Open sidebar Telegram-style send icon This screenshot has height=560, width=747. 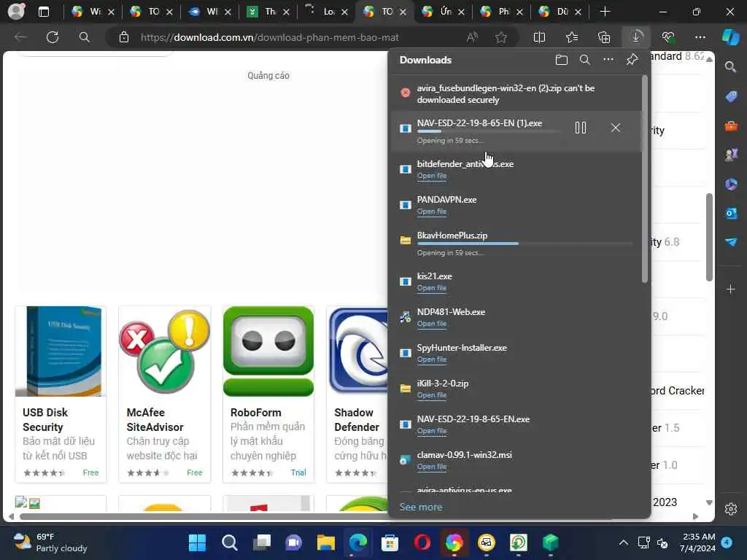731,242
